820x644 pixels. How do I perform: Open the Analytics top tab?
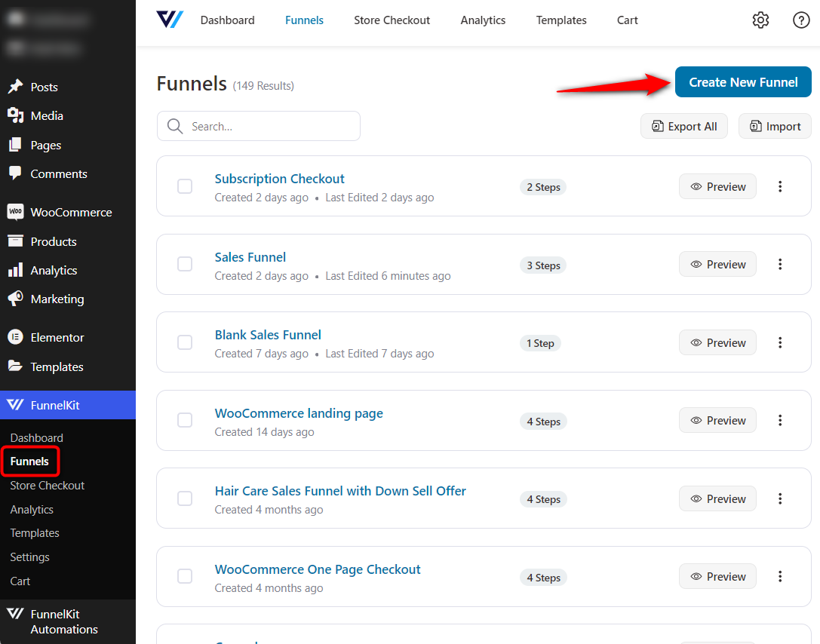coord(483,20)
